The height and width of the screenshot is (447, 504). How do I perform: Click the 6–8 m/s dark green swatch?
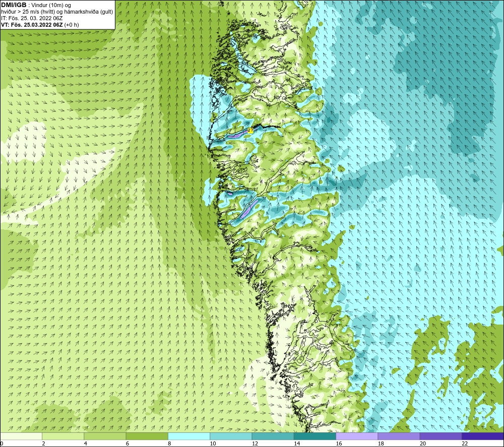click(x=147, y=436)
